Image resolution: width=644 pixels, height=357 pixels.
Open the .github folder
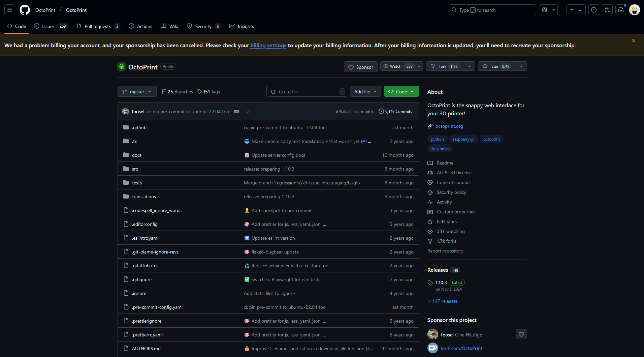139,127
